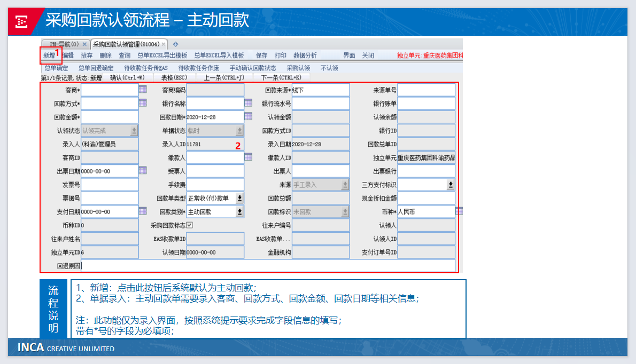Open the 回款方式 lookup icon
This screenshot has width=636, height=364.
coord(143,103)
